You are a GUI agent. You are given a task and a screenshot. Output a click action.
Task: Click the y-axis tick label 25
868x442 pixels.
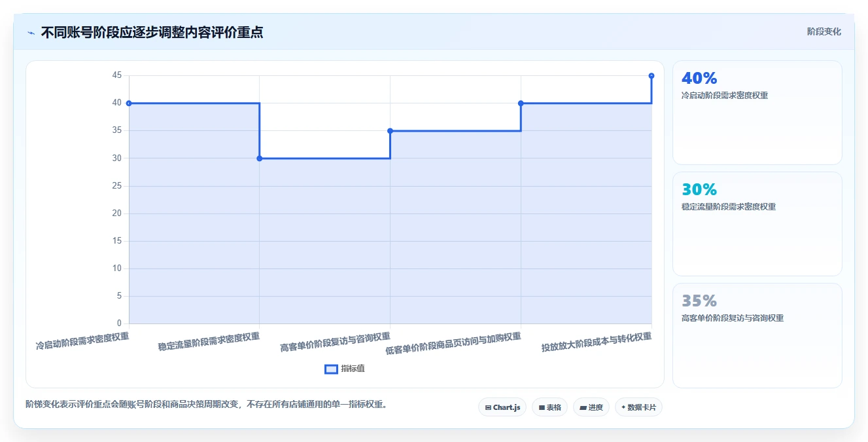pos(117,186)
